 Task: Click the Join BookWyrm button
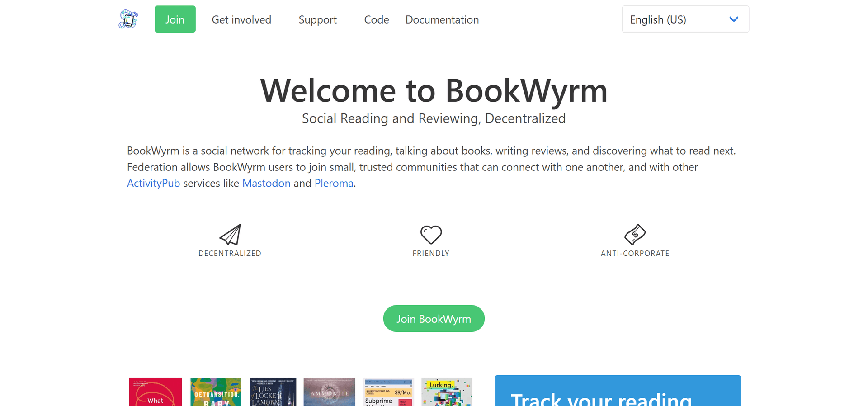tap(434, 319)
